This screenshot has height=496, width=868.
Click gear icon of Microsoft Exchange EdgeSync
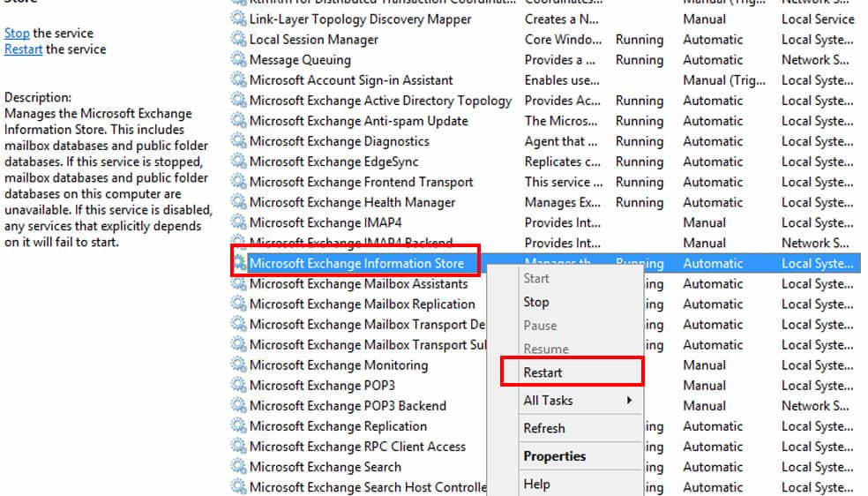(x=238, y=162)
